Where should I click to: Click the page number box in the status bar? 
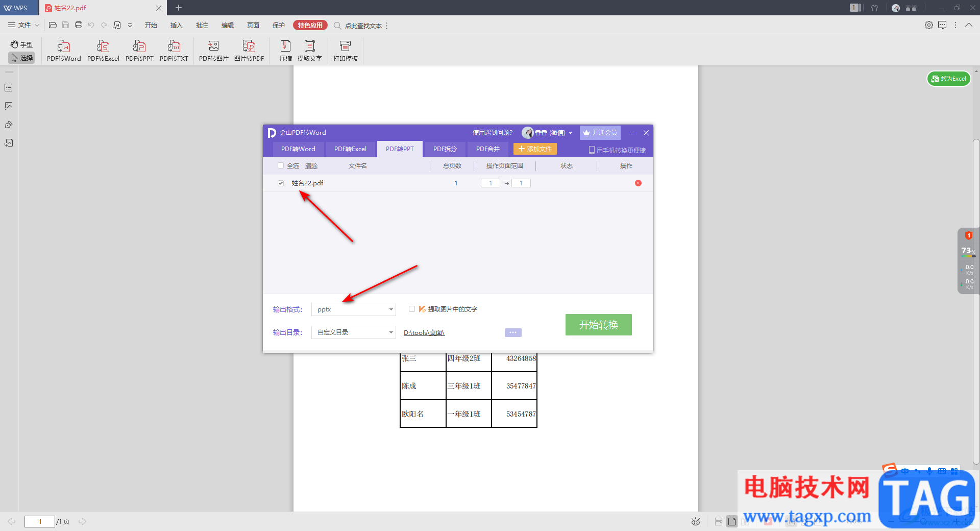(x=40, y=521)
